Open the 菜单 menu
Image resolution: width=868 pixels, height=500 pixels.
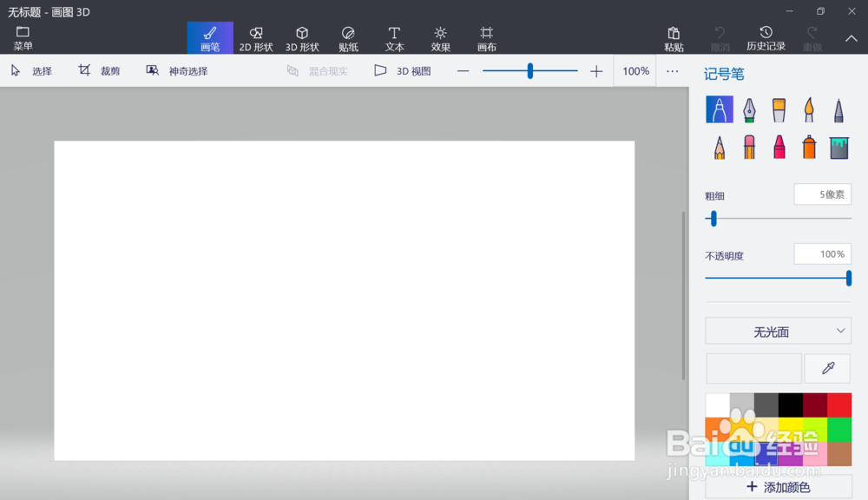click(23, 38)
